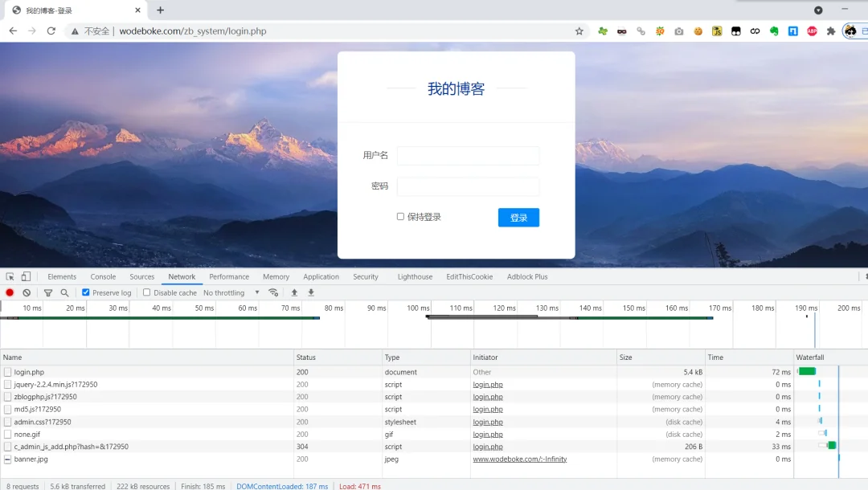Image resolution: width=868 pixels, height=490 pixels.
Task: Click the camera screenshot extension icon
Action: point(678,31)
